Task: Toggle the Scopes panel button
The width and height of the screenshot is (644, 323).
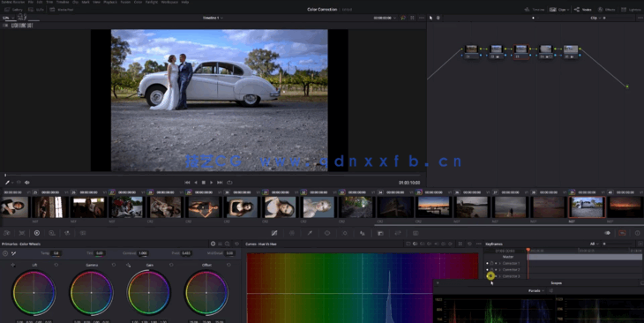Action: [x=622, y=233]
